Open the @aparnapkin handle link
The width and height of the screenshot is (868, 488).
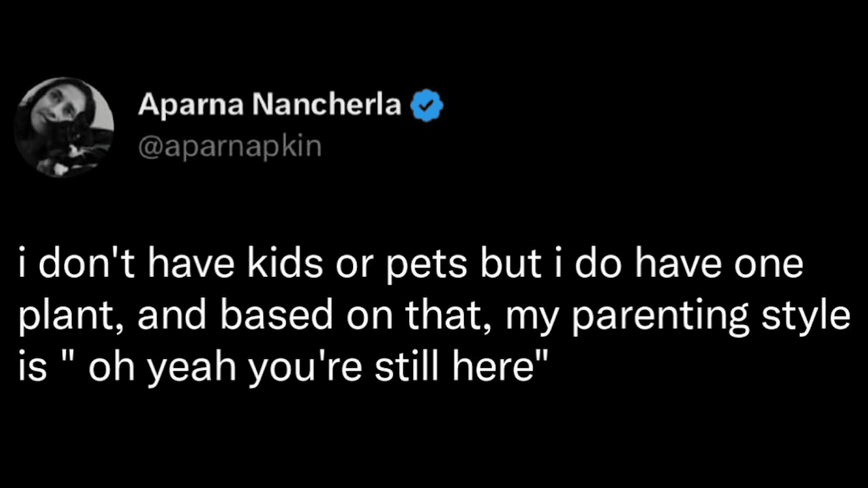[229, 146]
